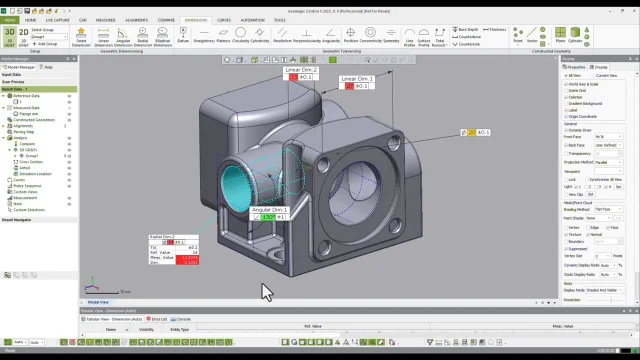This screenshot has height=360, width=640.
Task: Select the Linear Dimension tool
Action: (103, 37)
